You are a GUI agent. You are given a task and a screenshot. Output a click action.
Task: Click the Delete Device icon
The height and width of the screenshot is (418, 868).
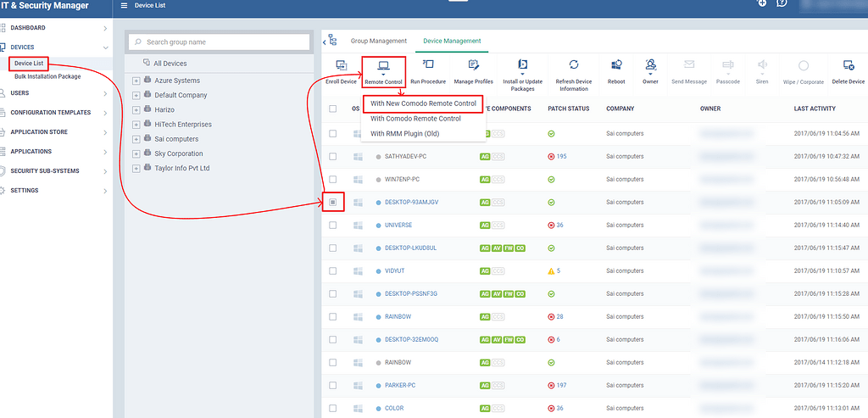pos(849,64)
